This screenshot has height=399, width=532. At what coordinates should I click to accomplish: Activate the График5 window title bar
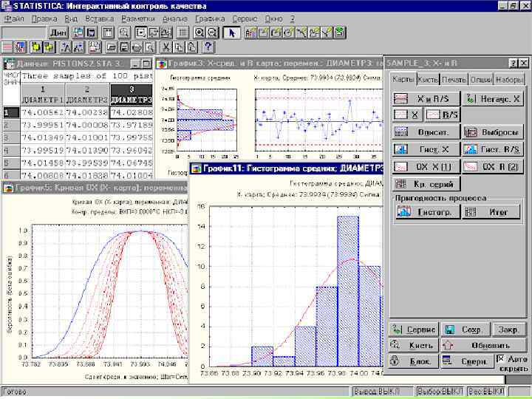pos(95,188)
